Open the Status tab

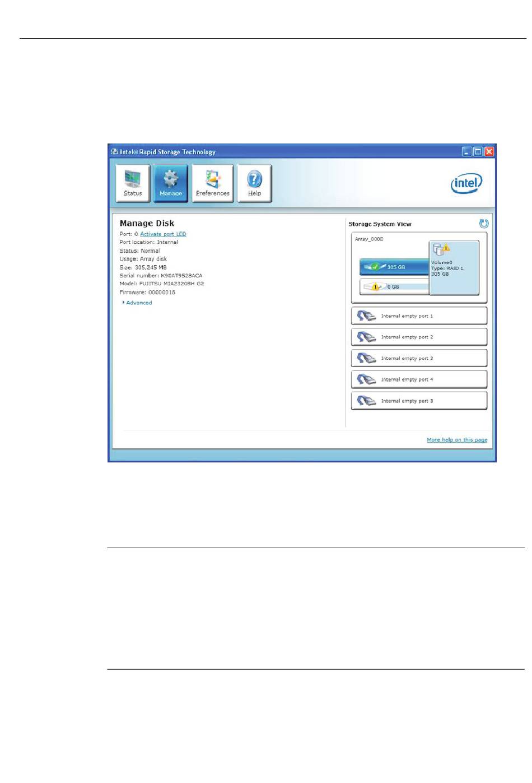(133, 183)
